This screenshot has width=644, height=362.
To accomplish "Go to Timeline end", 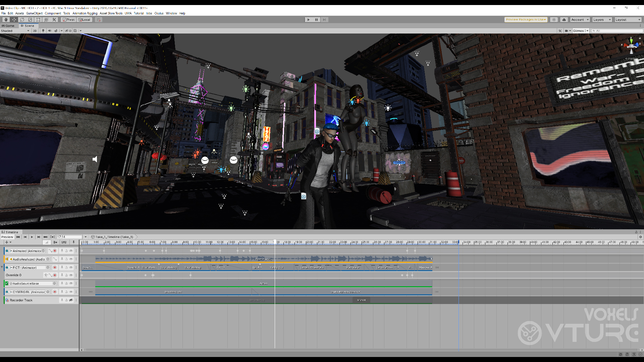I will tap(45, 237).
